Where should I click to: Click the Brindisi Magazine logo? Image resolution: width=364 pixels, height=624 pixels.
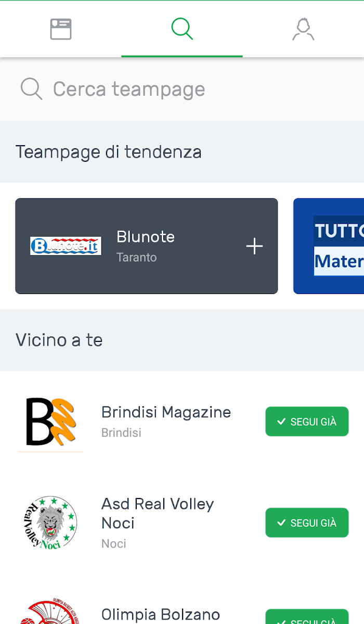[51, 422]
